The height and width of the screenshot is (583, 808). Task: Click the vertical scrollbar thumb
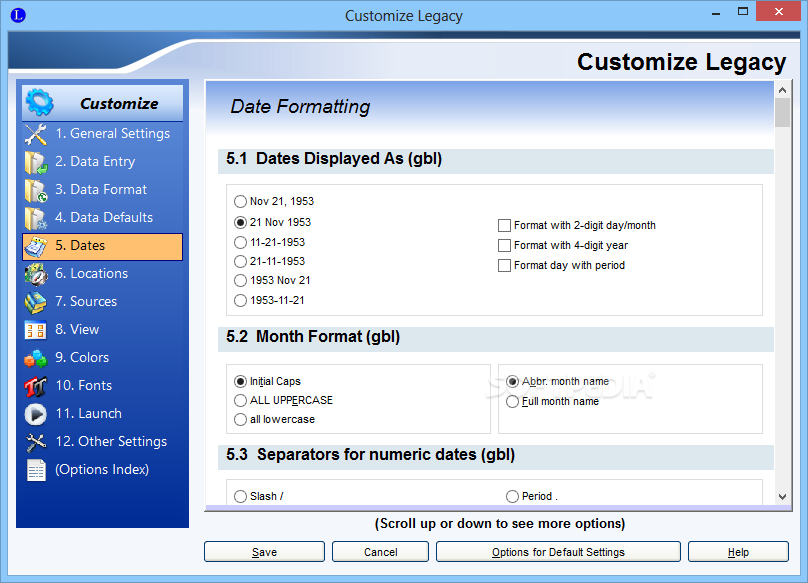(782, 112)
